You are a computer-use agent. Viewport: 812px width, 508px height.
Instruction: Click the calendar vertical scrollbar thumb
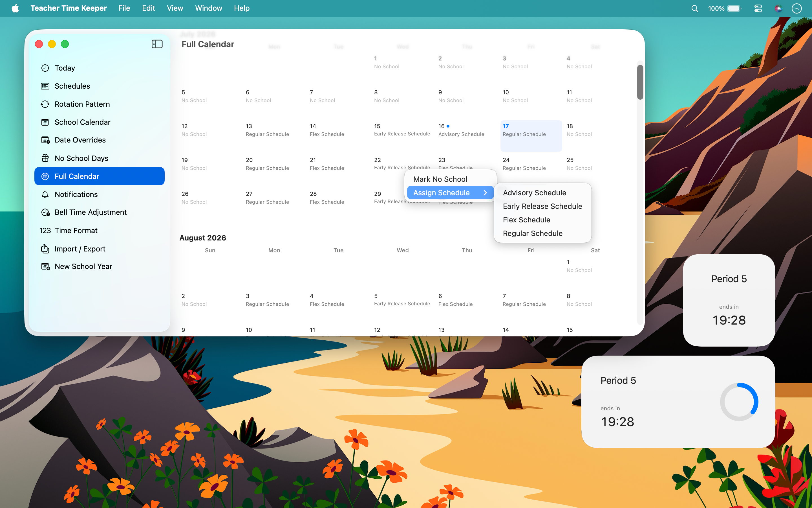pos(640,82)
